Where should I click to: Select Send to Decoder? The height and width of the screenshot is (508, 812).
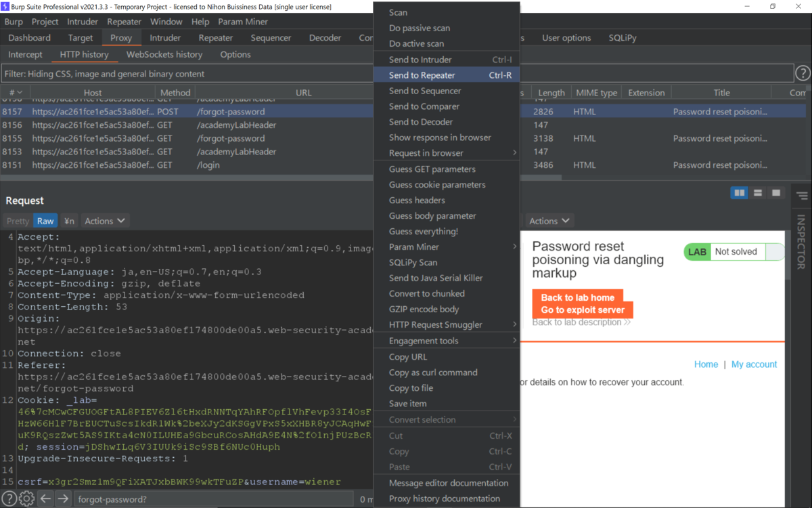coord(447,122)
